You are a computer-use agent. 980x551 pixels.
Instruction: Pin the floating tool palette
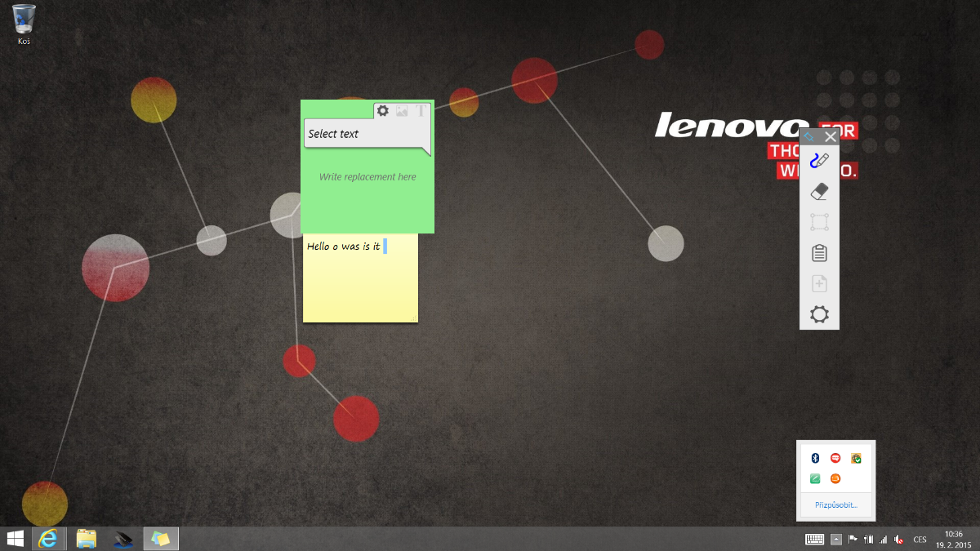click(808, 136)
